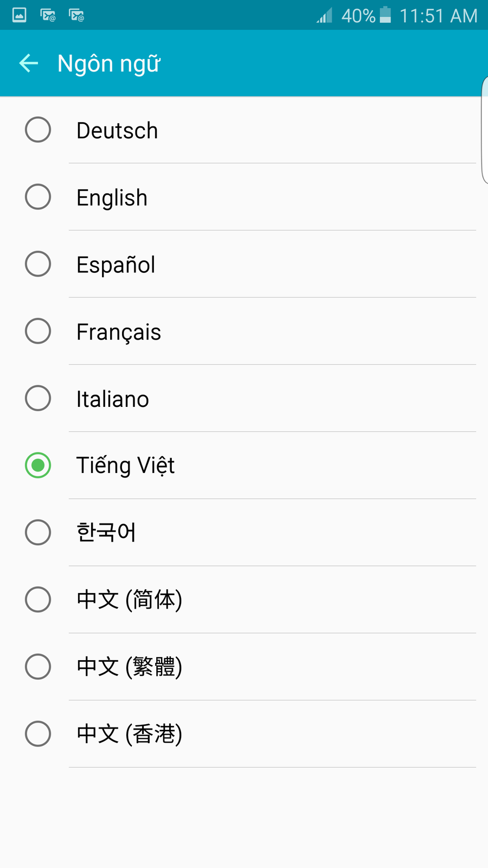Tap the 11:51 AM clock

pyautogui.click(x=438, y=16)
